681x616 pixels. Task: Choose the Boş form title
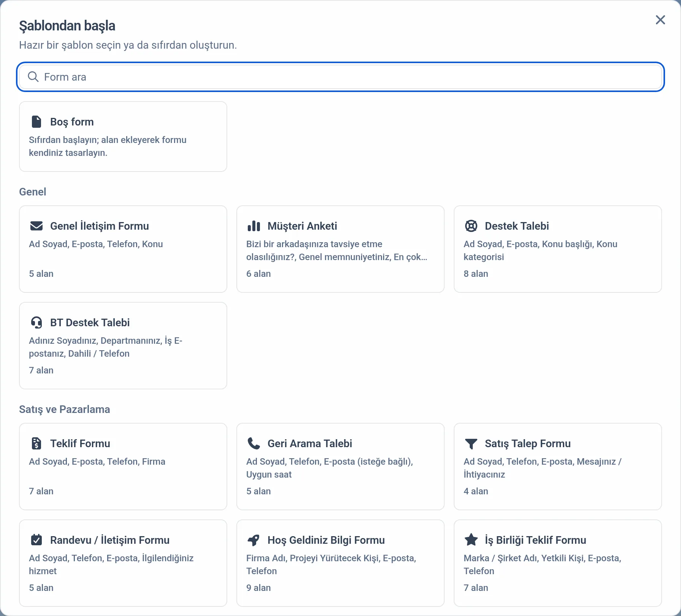(72, 122)
